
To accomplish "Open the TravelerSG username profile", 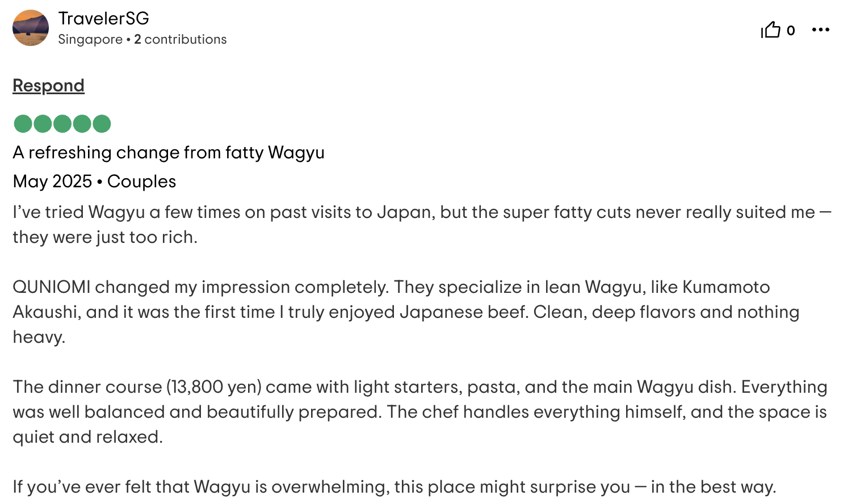I will [103, 18].
